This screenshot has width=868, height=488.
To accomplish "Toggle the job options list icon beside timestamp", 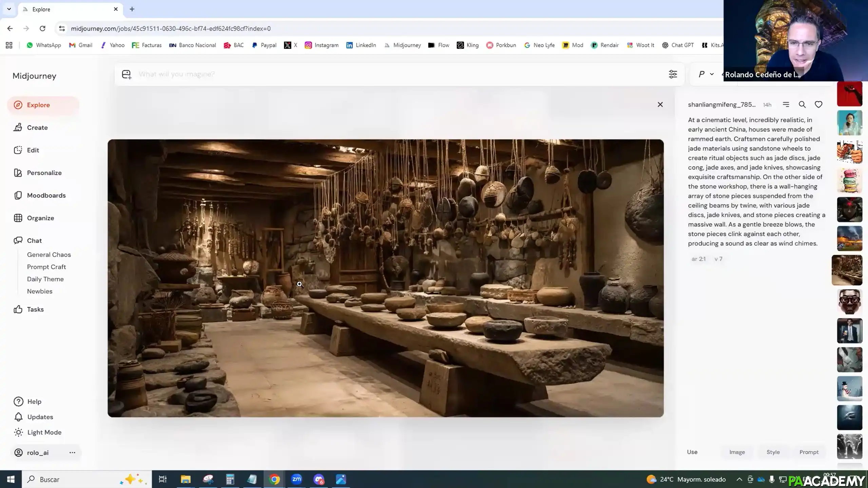I will point(786,104).
